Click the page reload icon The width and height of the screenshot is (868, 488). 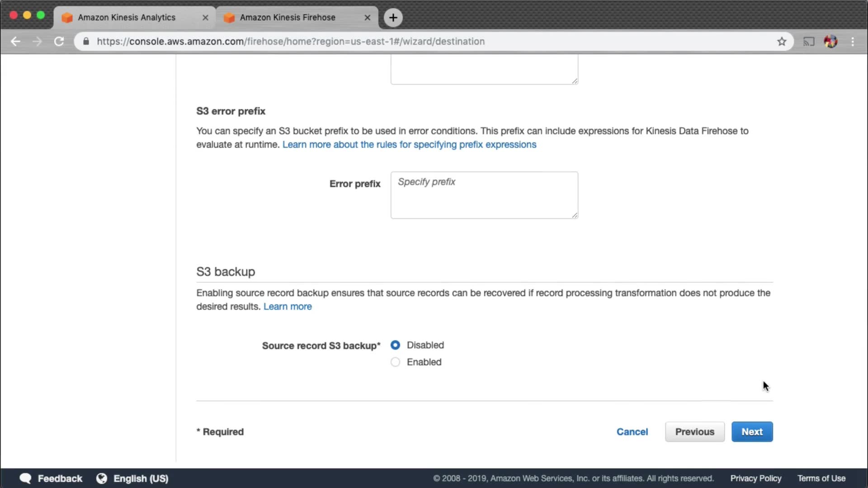tap(59, 42)
